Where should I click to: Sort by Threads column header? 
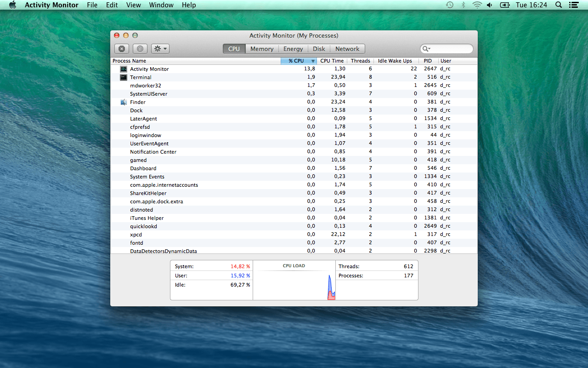point(361,61)
